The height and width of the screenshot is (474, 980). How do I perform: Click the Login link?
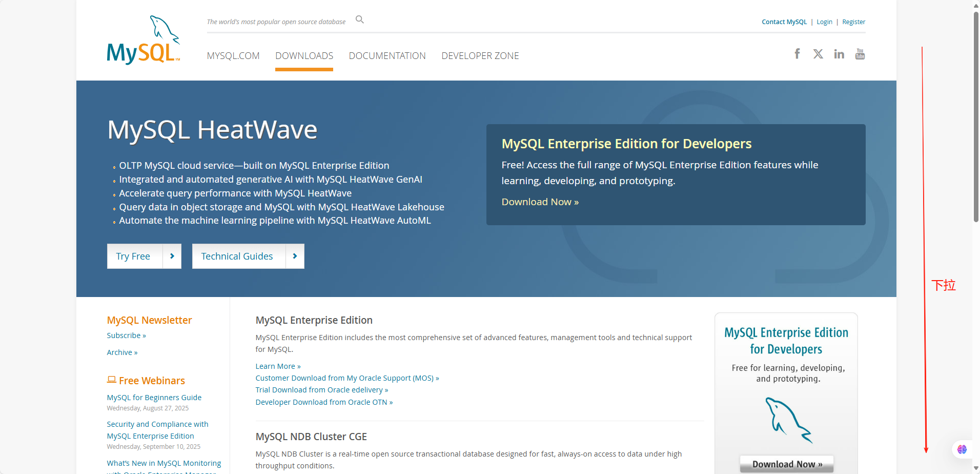tap(824, 22)
